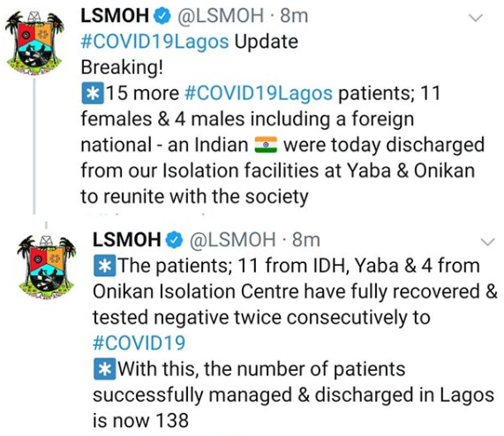Click the LSMOH display name in the second tweet
Image resolution: width=504 pixels, height=436 pixels.
point(126,240)
